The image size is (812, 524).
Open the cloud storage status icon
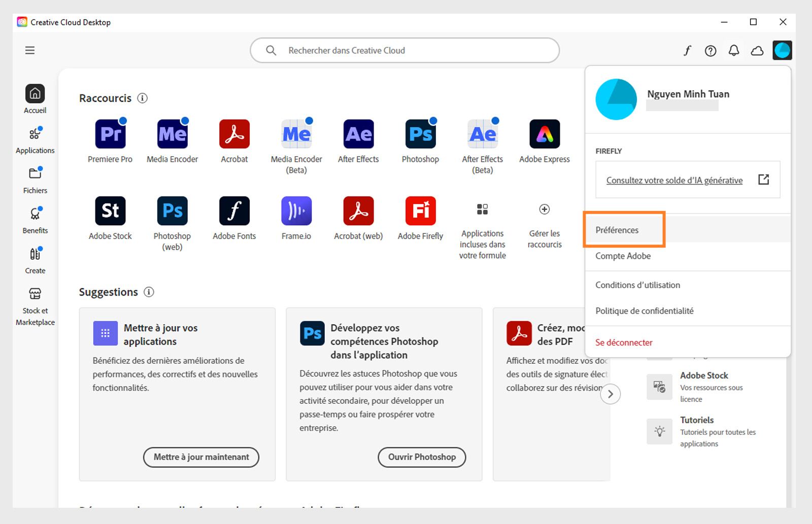point(757,50)
